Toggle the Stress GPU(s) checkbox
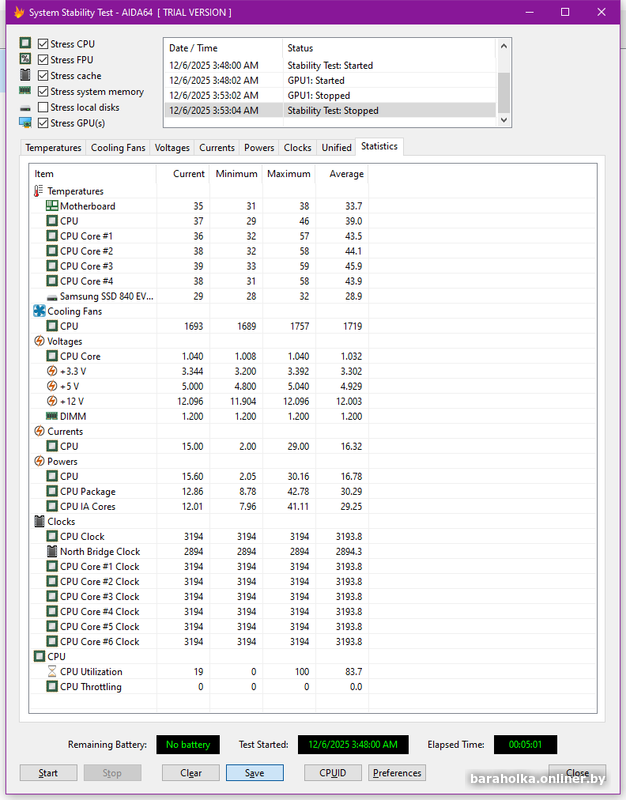This screenshot has height=800, width=626. [43, 123]
